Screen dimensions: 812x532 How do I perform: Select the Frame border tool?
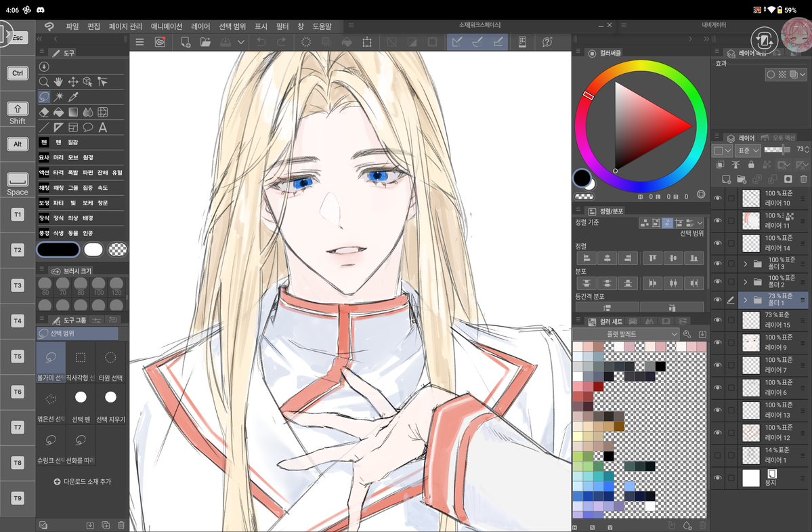pos(73,127)
